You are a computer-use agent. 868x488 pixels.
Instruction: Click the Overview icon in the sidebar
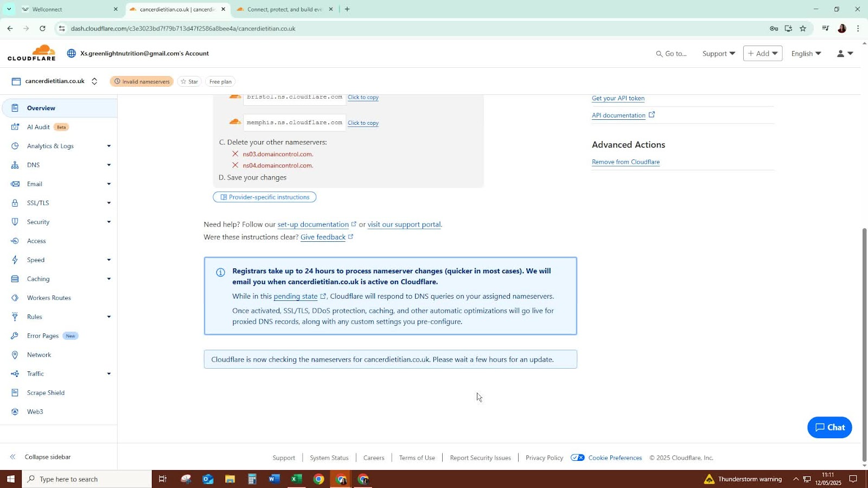pos(15,108)
